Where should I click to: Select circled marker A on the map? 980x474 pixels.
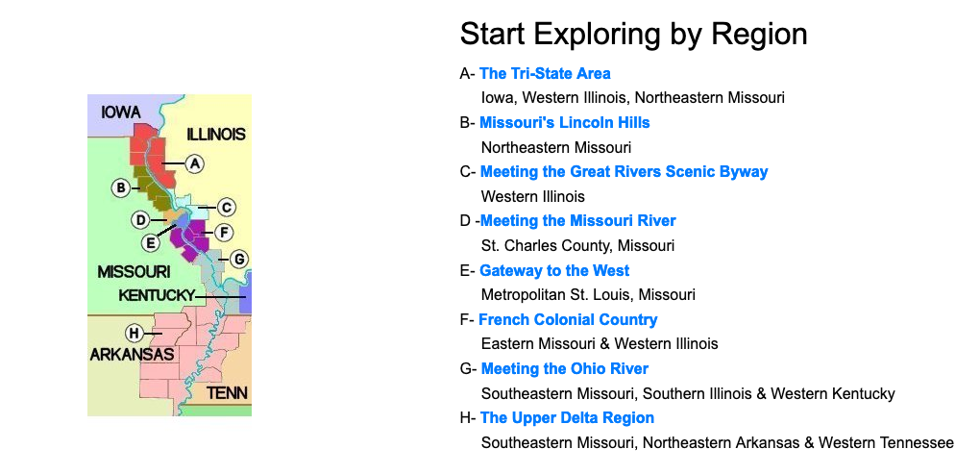(195, 163)
